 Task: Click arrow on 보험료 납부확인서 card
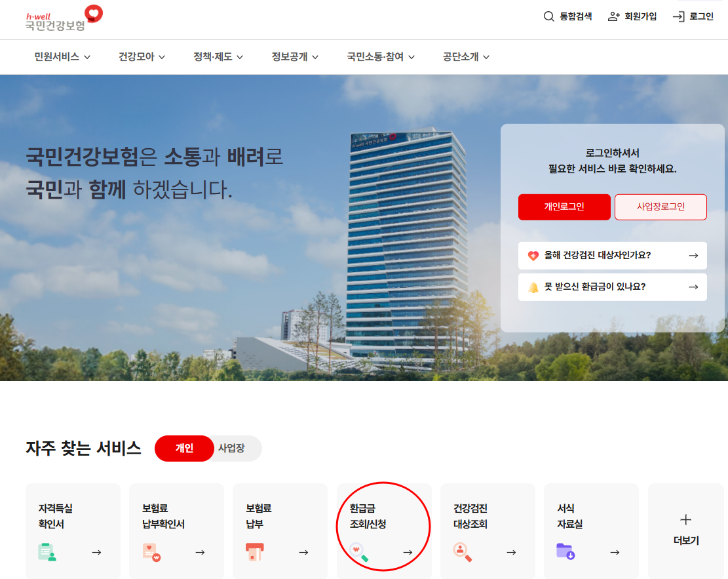[200, 553]
